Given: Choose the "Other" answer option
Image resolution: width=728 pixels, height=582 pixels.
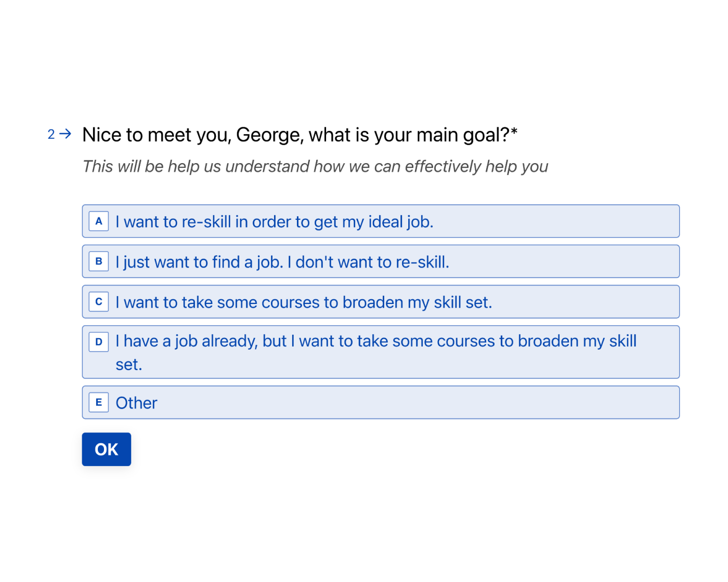Looking at the screenshot, I should click(x=136, y=403).
